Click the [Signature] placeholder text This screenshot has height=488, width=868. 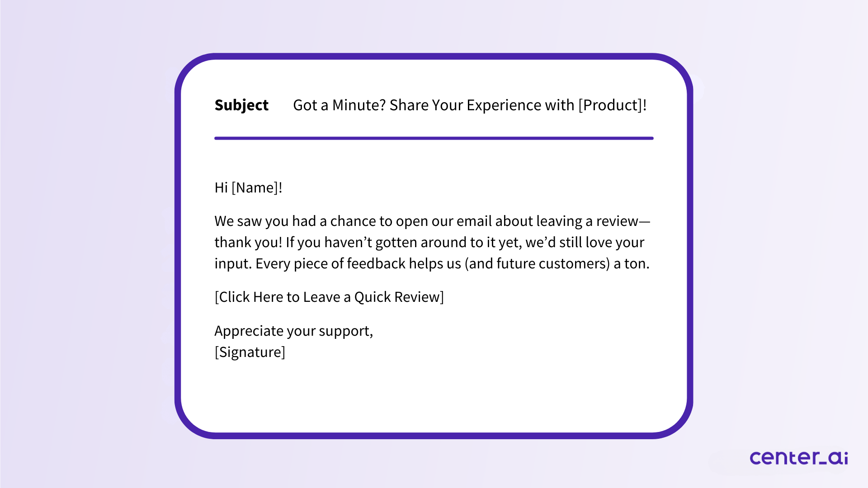(250, 352)
